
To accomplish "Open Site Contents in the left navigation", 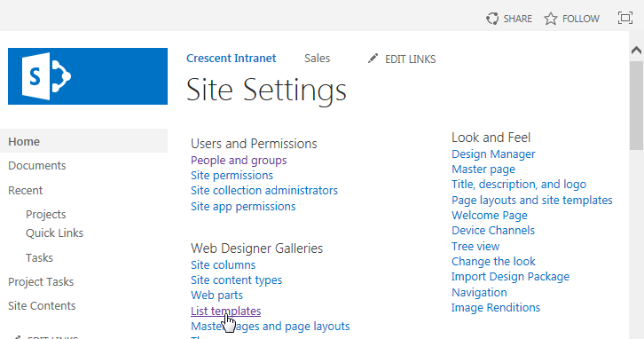I will [42, 305].
